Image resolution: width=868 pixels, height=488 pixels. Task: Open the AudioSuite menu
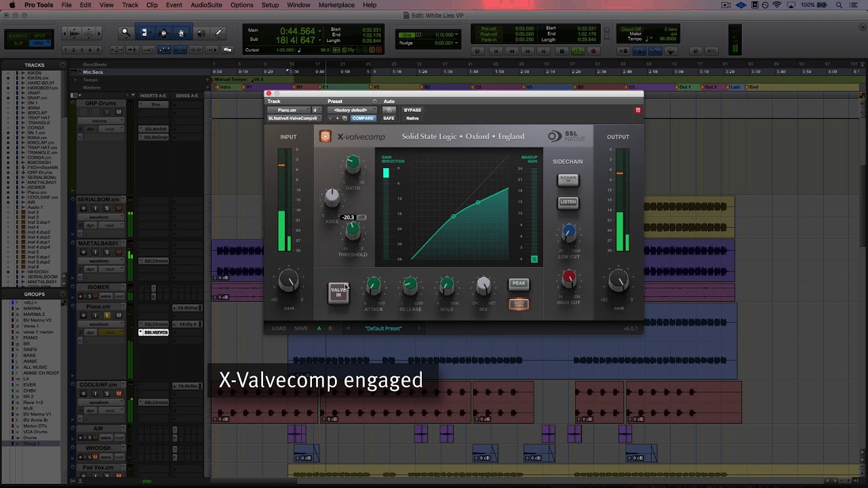point(206,5)
